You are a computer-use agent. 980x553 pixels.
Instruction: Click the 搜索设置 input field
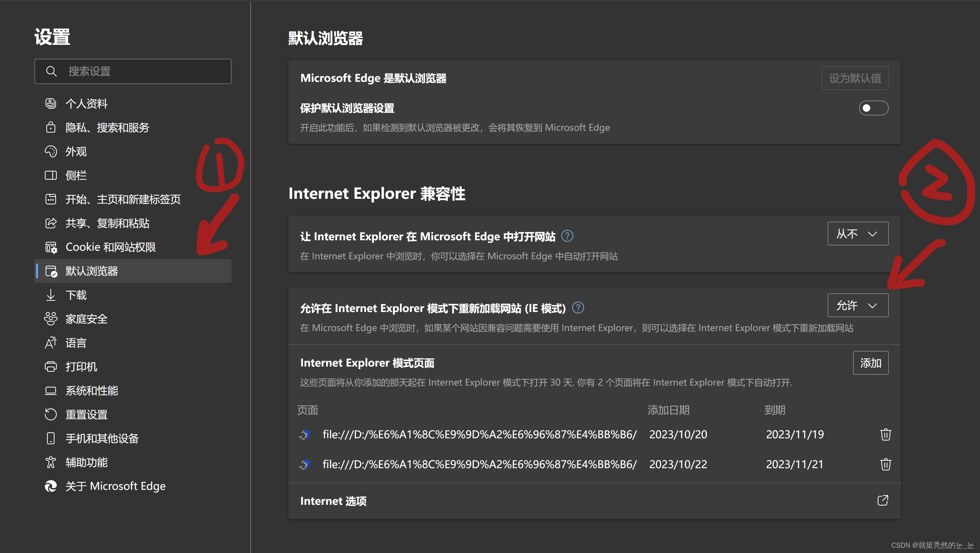(145, 71)
